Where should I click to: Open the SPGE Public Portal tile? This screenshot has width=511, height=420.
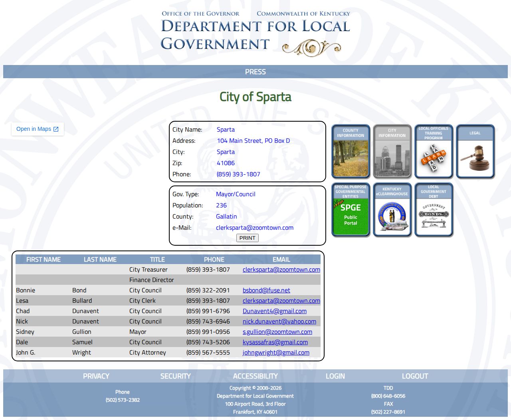coord(351,210)
